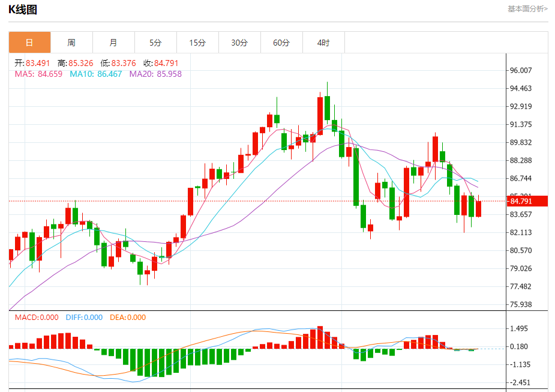Click the 94.463 price axis label

tap(521, 88)
